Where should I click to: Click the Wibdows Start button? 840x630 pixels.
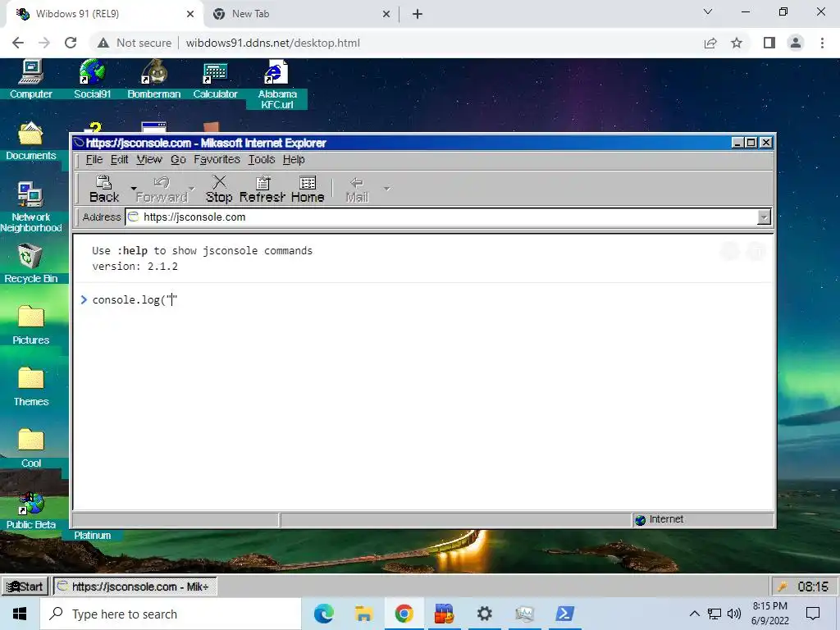click(x=25, y=586)
